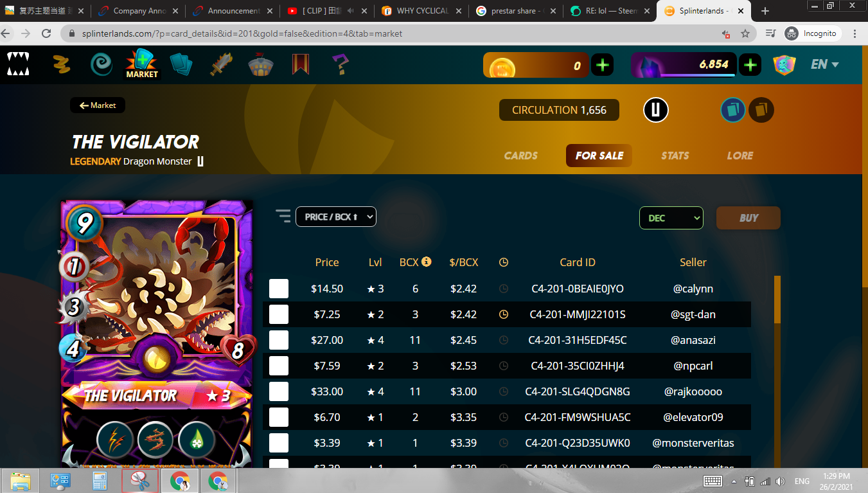Click the CIRCULATION 1,656 label
Viewport: 868px width, 493px height.
559,110
